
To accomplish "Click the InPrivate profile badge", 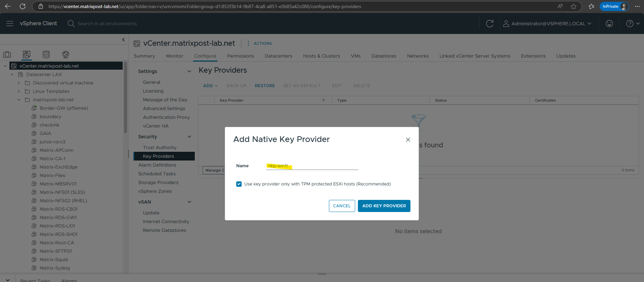I will [x=614, y=6].
